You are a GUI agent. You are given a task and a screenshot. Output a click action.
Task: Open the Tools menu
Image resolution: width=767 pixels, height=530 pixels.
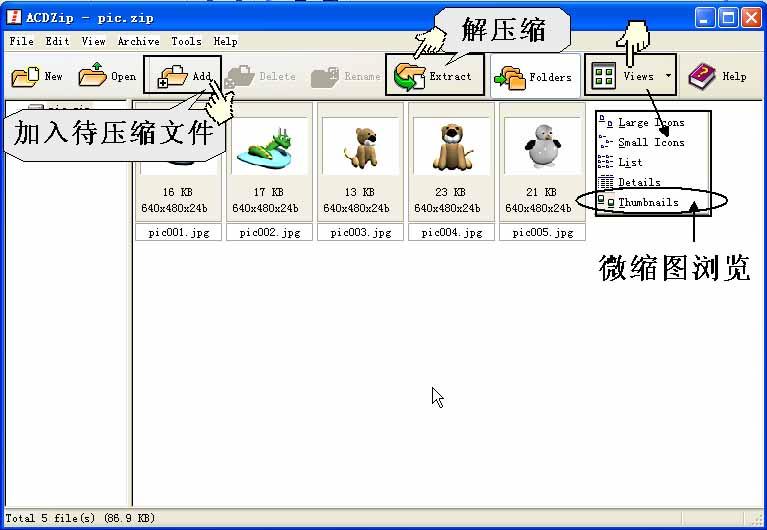point(186,41)
